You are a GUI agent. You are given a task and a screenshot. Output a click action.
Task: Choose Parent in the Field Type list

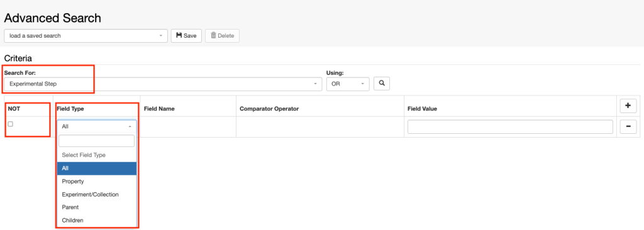click(x=96, y=207)
